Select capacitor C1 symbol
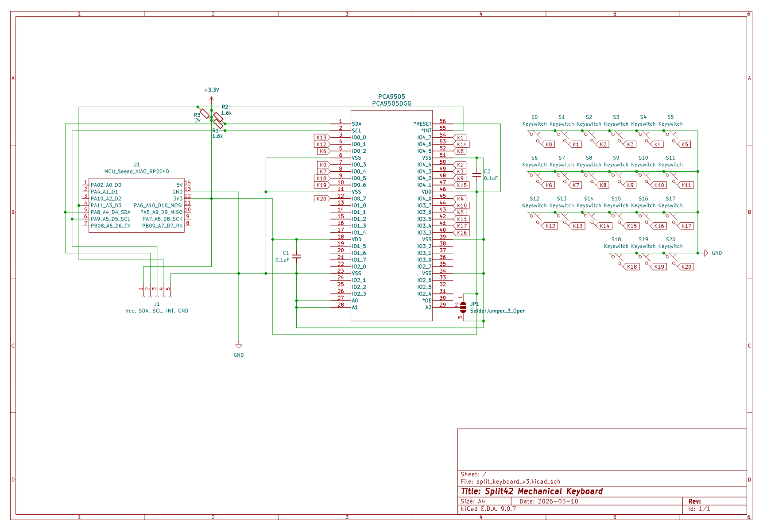Viewport: 763px width, 532px height. pos(297,256)
